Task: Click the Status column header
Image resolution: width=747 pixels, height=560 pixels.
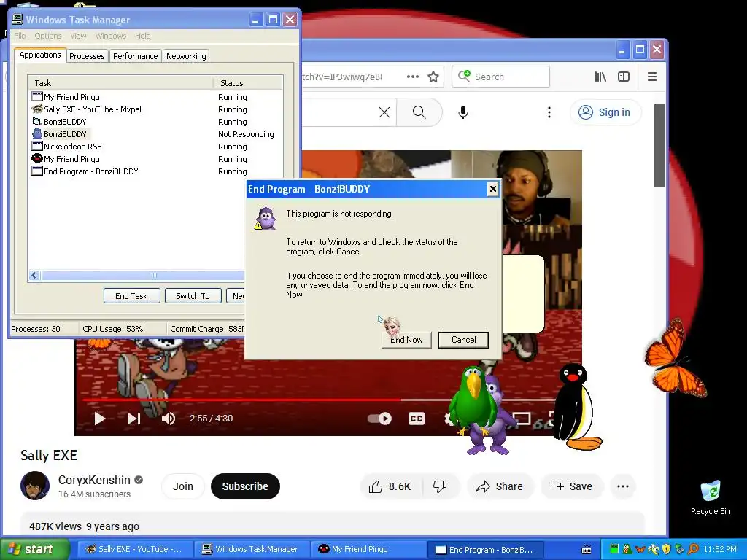Action: (248, 83)
